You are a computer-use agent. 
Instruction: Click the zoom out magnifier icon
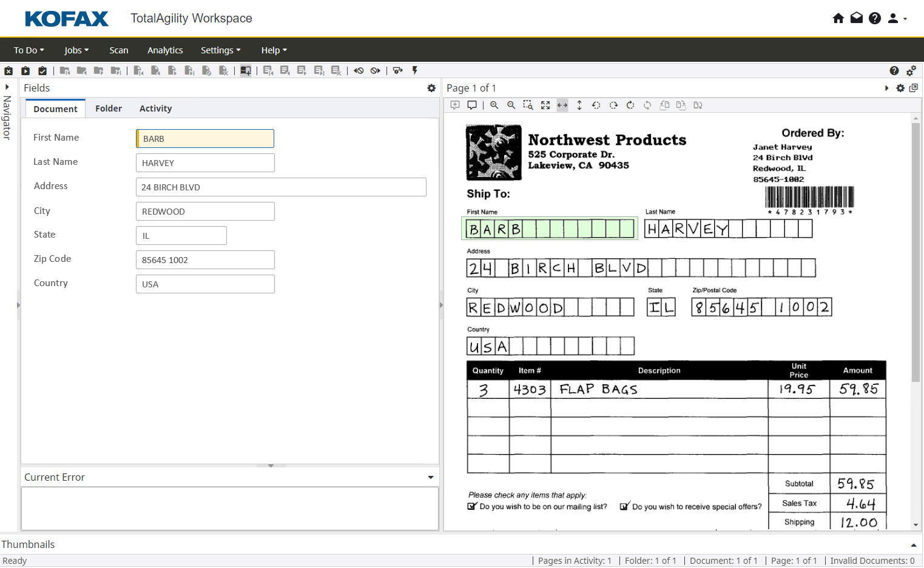pos(511,105)
